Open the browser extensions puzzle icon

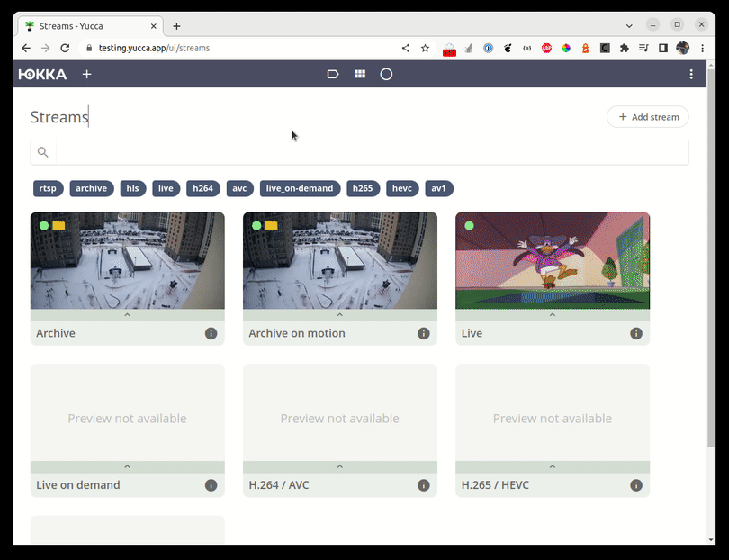pos(625,48)
